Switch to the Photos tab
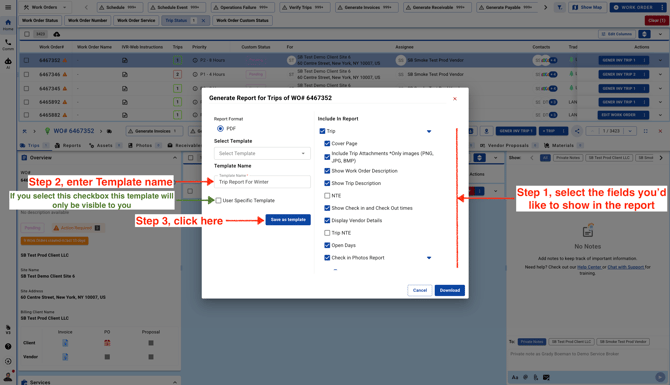The height and width of the screenshot is (385, 670). click(x=144, y=145)
